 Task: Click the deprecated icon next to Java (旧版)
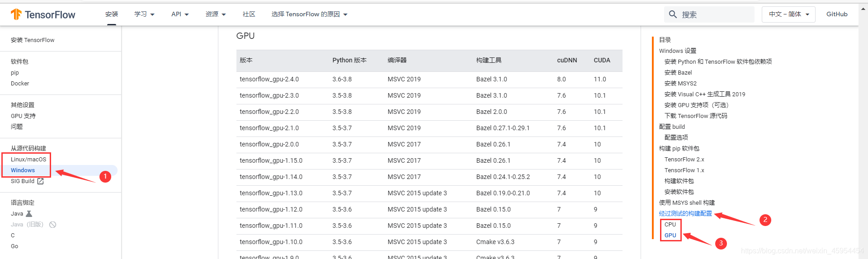pos(52,225)
